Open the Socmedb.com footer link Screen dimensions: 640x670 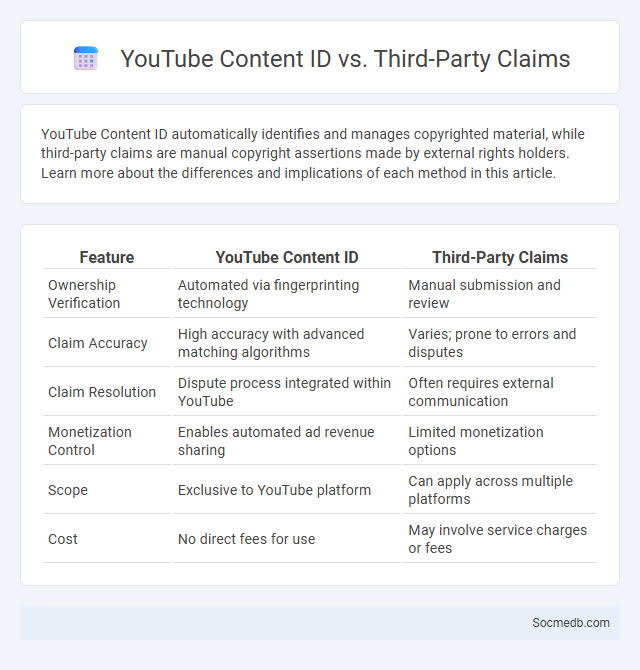(570, 623)
